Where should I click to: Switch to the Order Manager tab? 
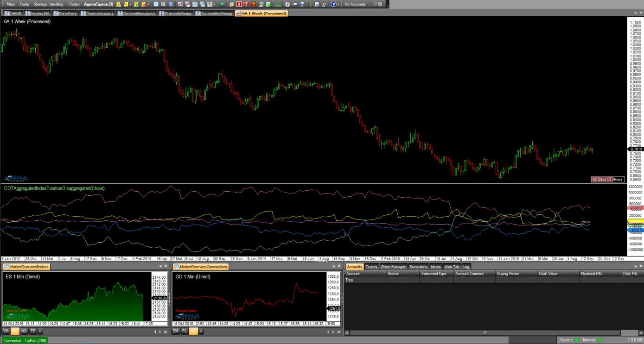pos(393,267)
